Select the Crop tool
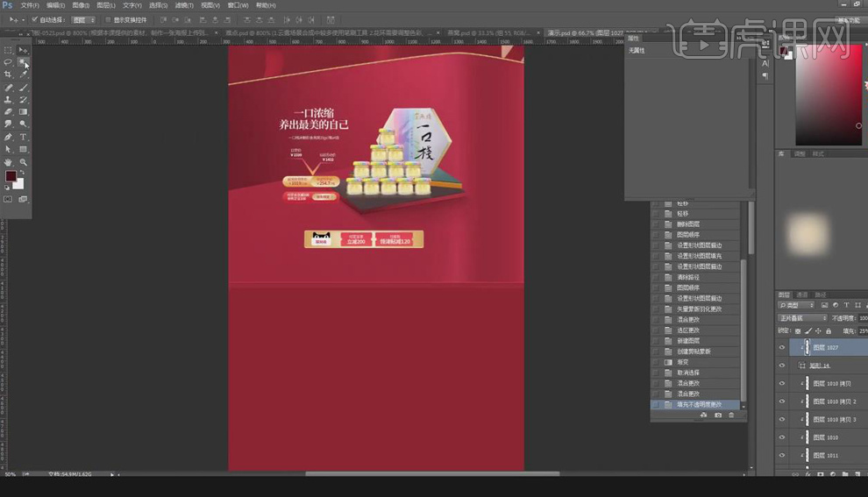Image resolution: width=868 pixels, height=497 pixels. [8, 75]
